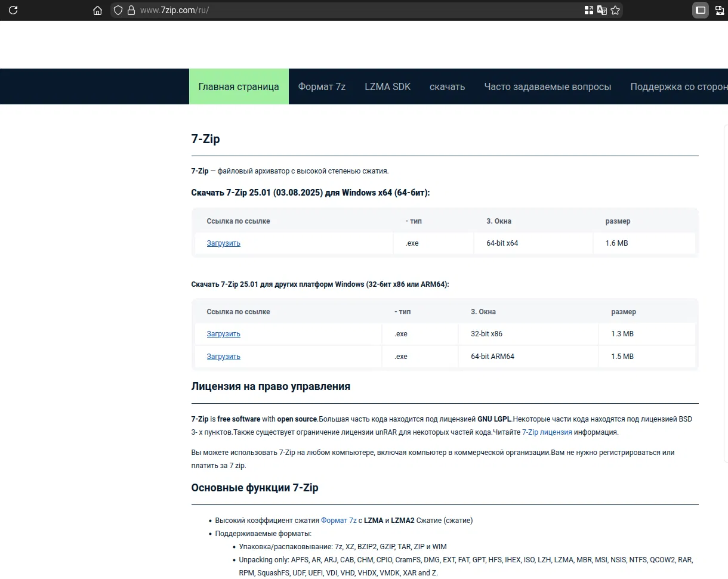This screenshot has height=579, width=728.
Task: Open the 7-Zip лицензия link
Action: (547, 432)
